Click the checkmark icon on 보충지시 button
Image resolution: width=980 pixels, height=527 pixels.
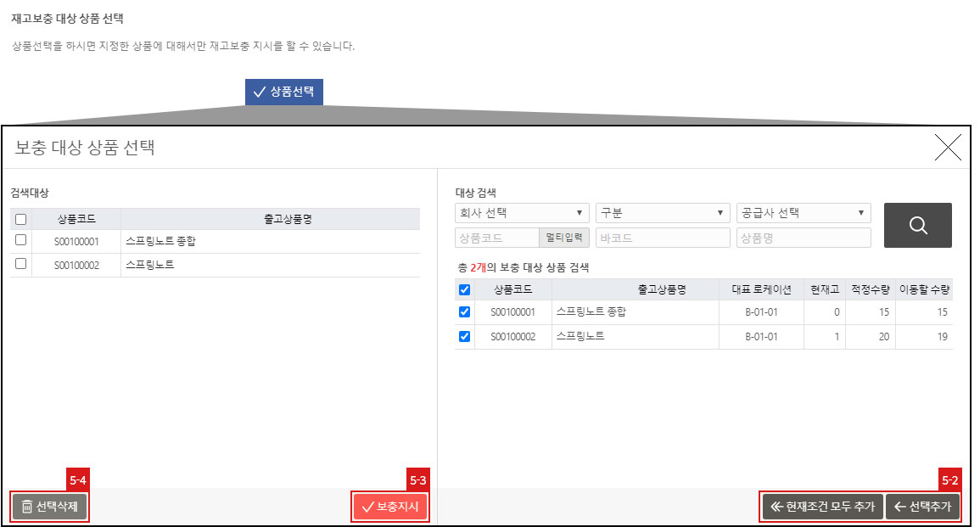click(367, 507)
